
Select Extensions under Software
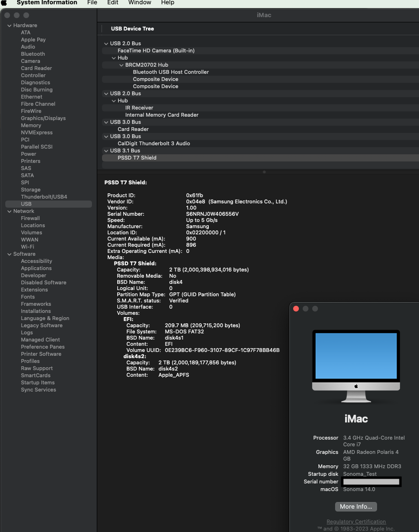click(34, 290)
